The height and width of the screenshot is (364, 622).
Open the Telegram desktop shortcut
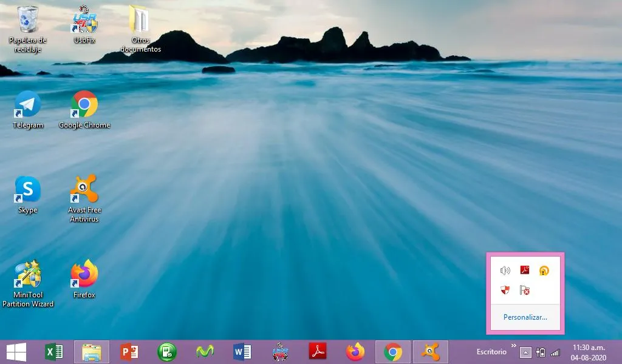coord(28,105)
